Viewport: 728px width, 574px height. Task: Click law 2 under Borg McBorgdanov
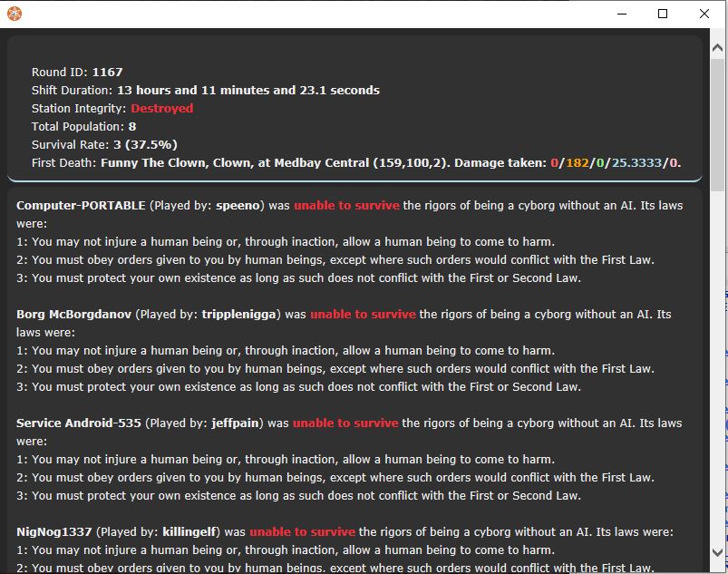335,369
